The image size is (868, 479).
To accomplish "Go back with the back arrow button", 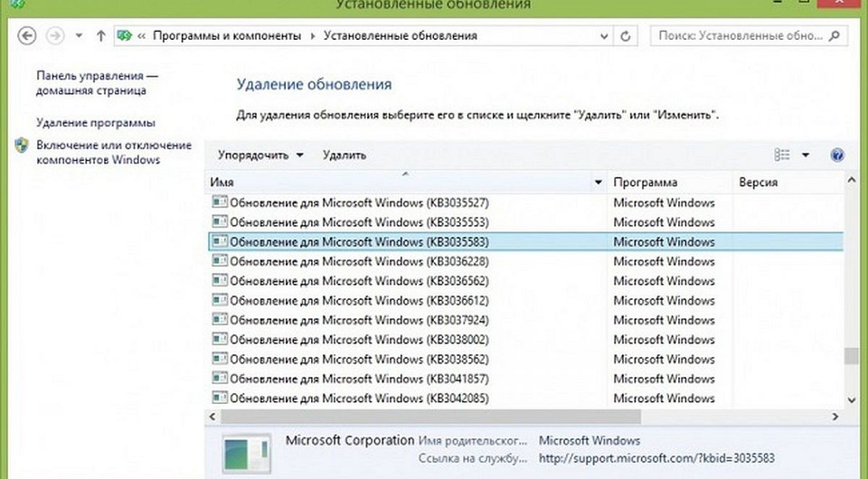I will 26,36.
